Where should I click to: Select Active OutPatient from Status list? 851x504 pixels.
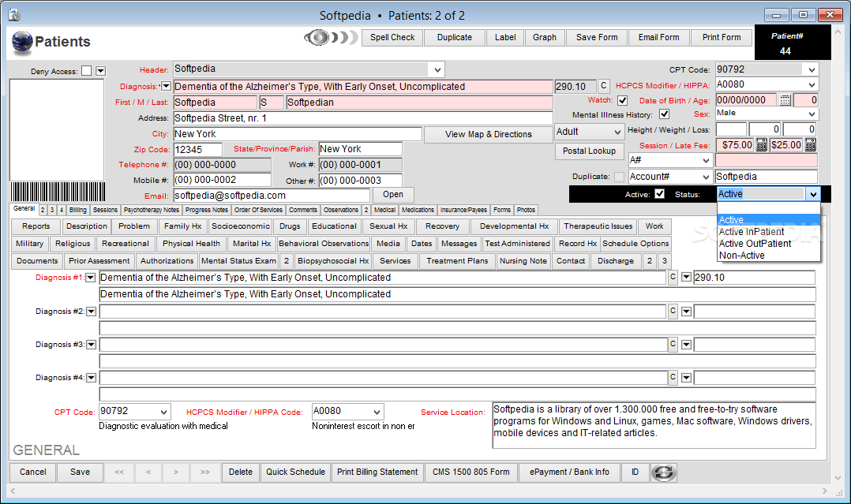pos(768,244)
